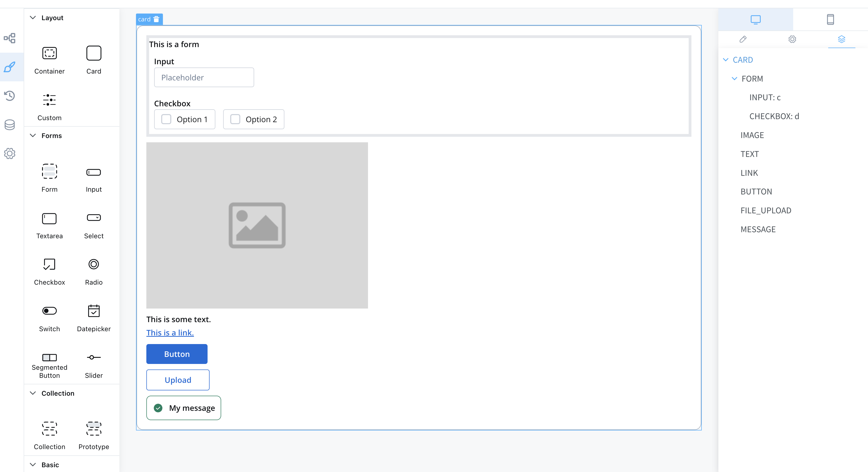
Task: Pick the Container layout component
Action: 50,60
